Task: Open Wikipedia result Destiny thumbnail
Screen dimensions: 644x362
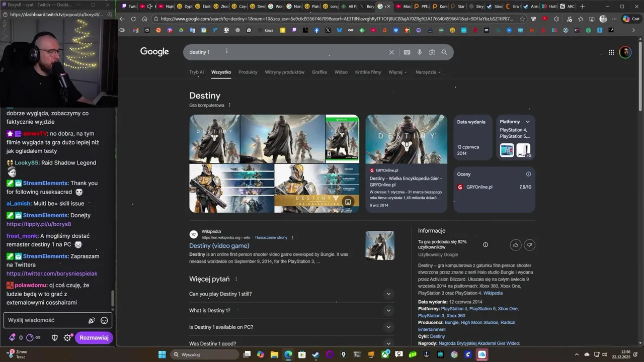Action: [x=380, y=245]
